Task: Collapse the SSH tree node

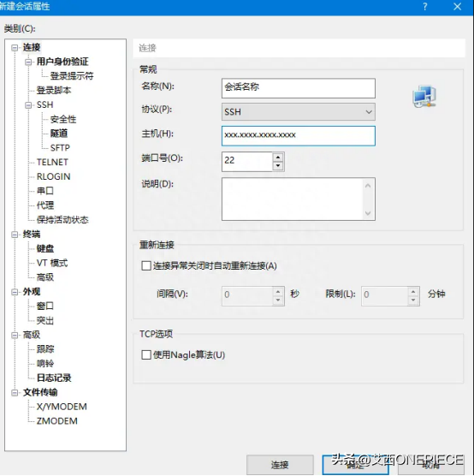Action: click(x=28, y=105)
